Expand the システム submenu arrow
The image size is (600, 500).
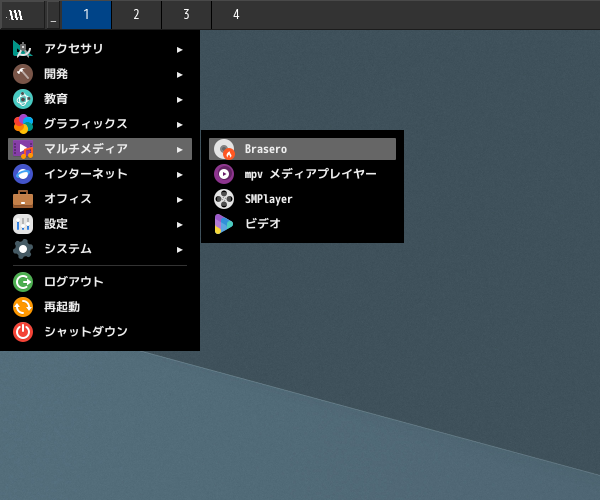click(x=179, y=250)
